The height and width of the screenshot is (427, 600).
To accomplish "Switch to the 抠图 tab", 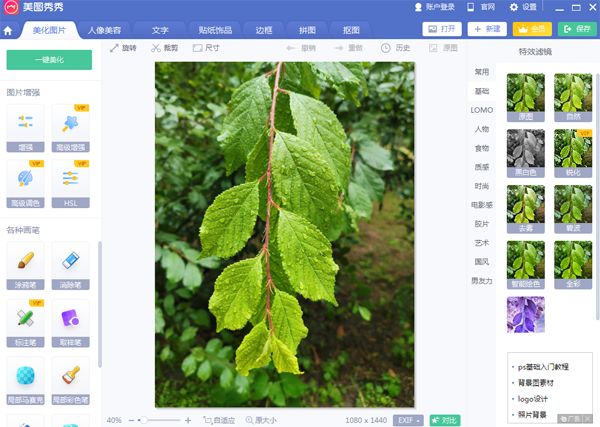I will pos(351,31).
